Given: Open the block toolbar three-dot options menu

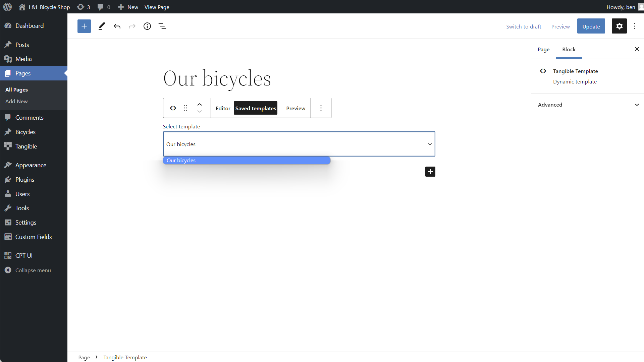Looking at the screenshot, I should point(321,108).
